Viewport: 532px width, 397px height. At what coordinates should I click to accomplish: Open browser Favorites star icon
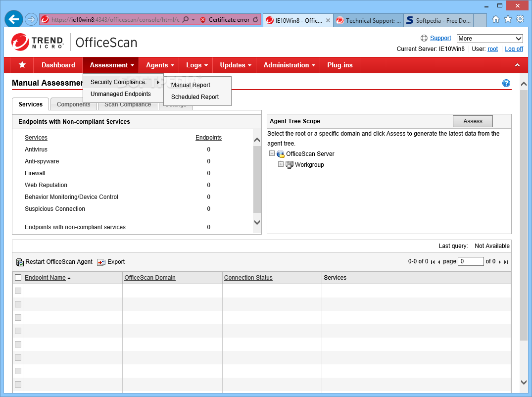coord(508,19)
